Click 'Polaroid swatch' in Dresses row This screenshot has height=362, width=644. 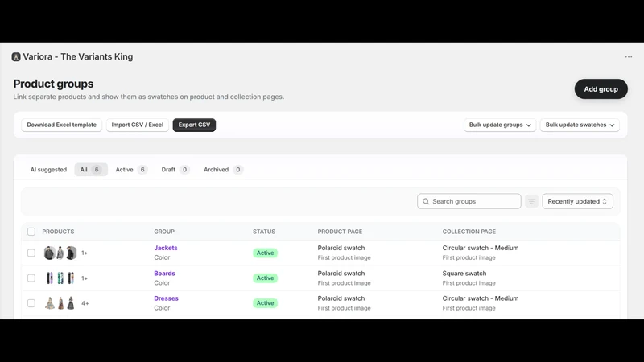coord(341,298)
